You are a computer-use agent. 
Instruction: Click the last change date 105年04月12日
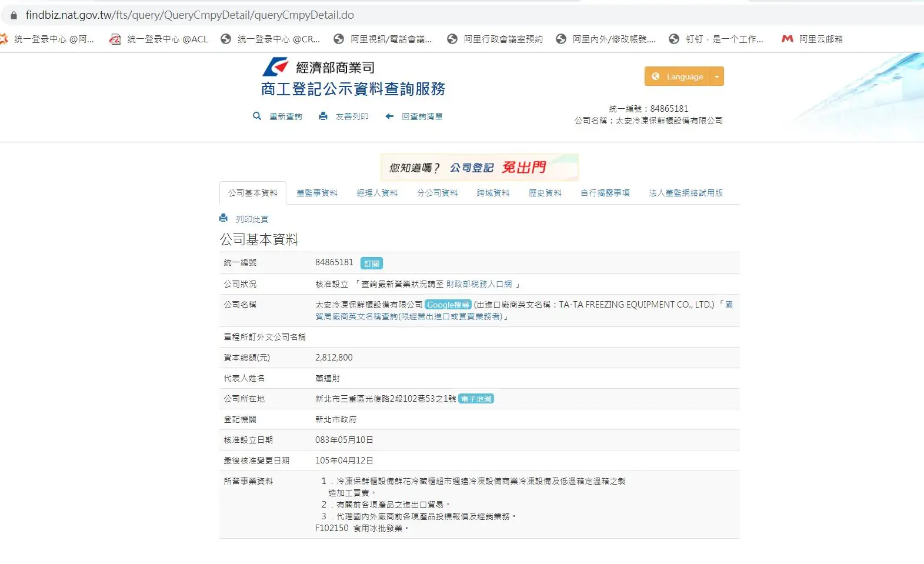click(344, 460)
